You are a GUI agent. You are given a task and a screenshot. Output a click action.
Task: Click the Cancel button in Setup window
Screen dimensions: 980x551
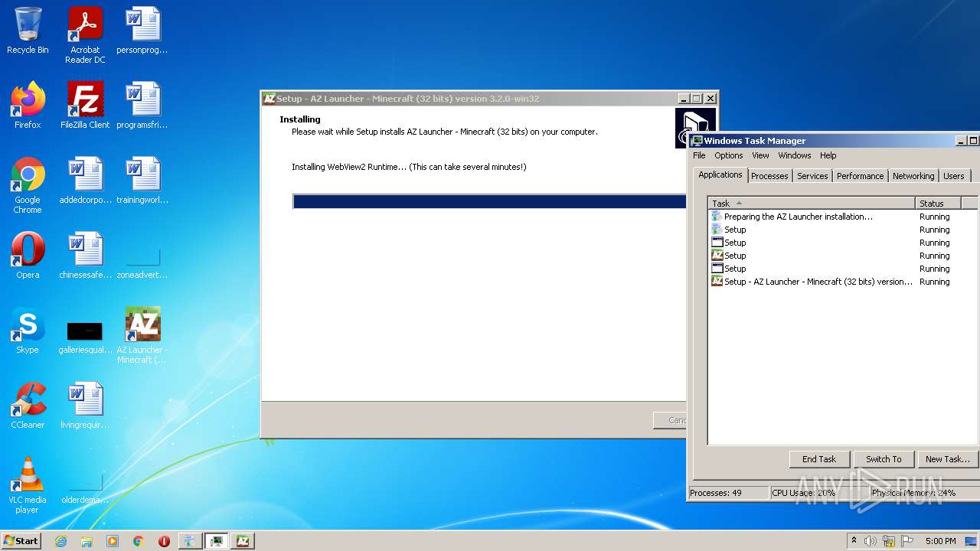click(x=671, y=420)
